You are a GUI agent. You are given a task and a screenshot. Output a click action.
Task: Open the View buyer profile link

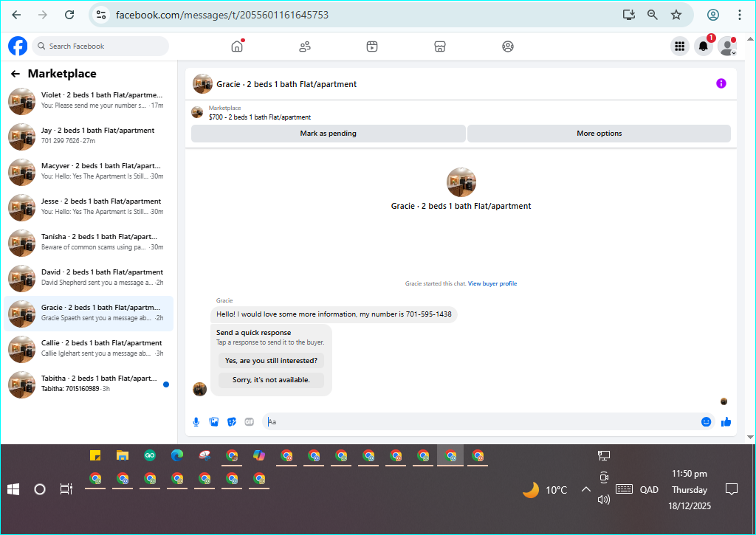[x=492, y=283]
